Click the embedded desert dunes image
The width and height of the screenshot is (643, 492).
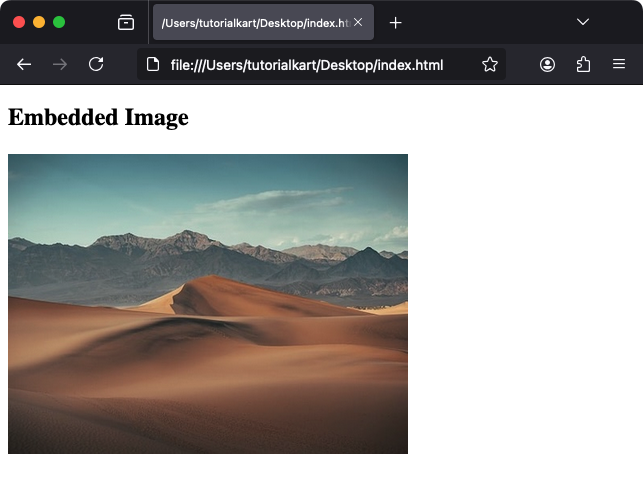click(x=208, y=303)
